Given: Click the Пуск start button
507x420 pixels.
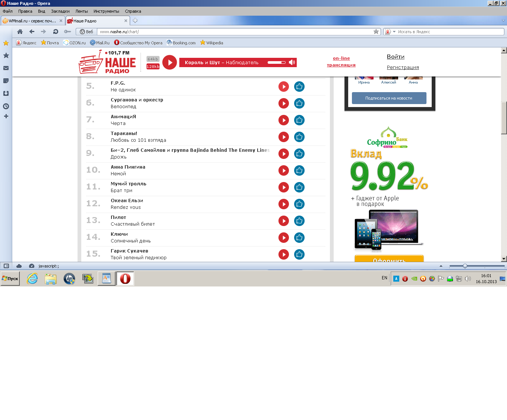Looking at the screenshot, I should [10, 279].
